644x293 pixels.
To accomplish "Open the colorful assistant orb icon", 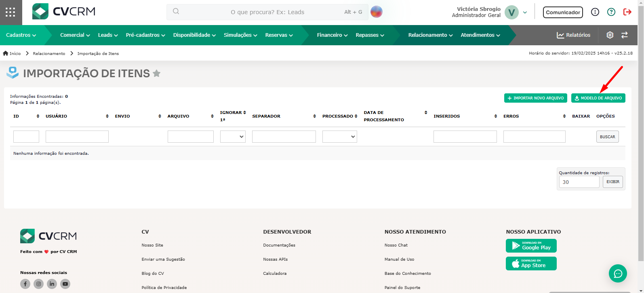I will point(376,12).
